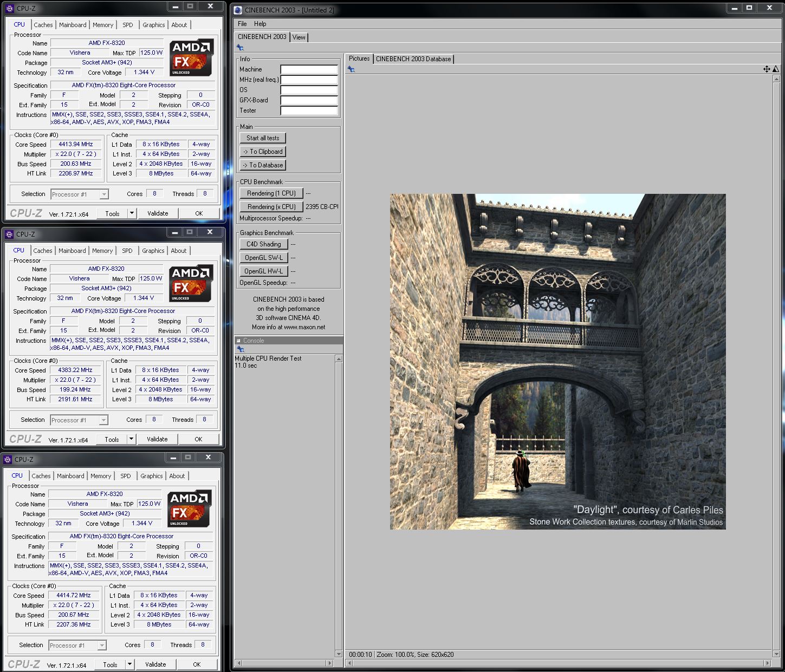This screenshot has width=785, height=672.
Task: Click the CPU-Z title bar icon of the middle window
Action: [x=9, y=234]
